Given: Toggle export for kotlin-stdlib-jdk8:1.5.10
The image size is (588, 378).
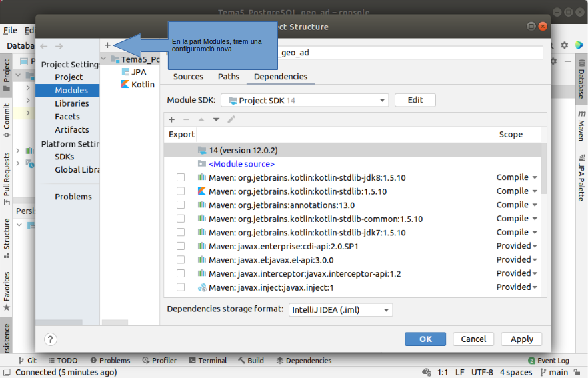Looking at the screenshot, I should coord(181,177).
